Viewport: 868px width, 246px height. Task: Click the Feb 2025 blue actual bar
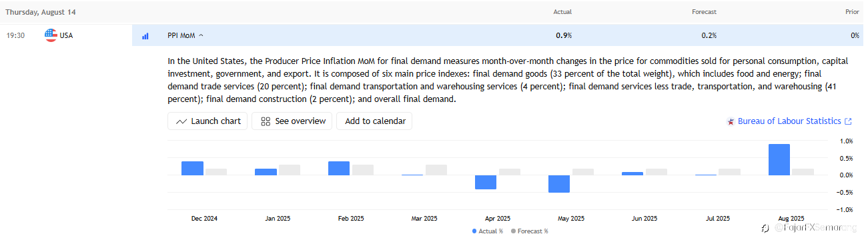point(339,168)
